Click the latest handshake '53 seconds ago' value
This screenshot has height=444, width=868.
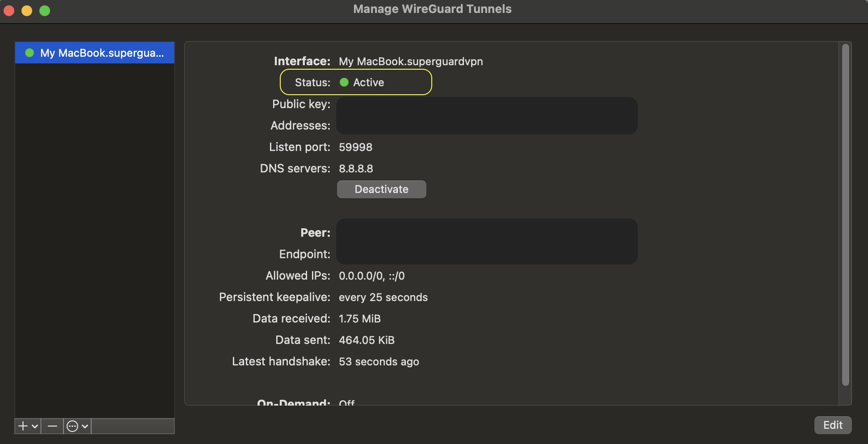[379, 361]
